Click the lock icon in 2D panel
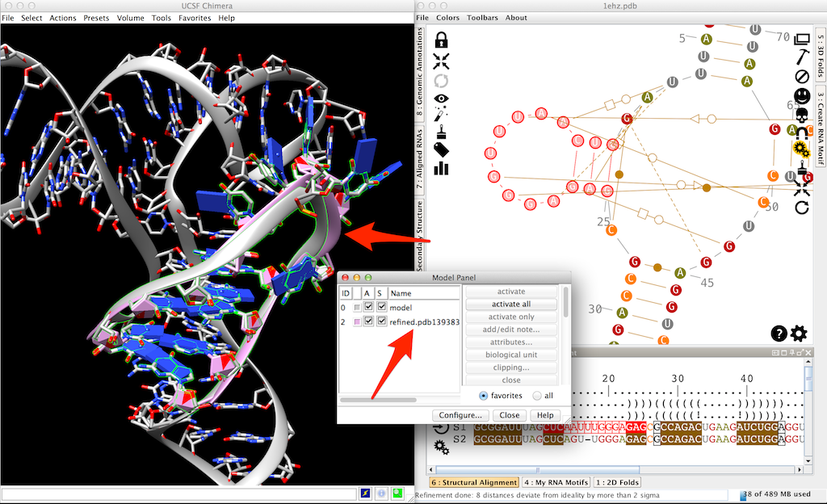This screenshot has height=504, width=827. (441, 40)
